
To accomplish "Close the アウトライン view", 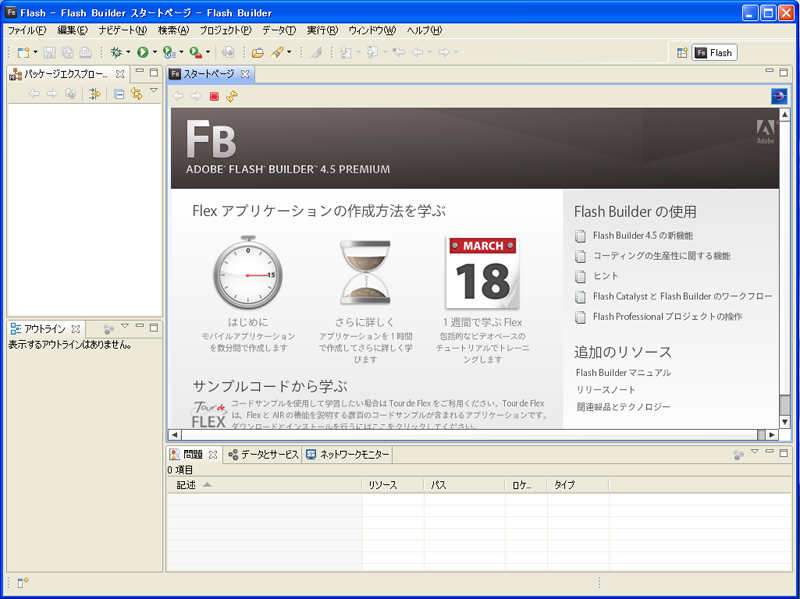I will [76, 329].
